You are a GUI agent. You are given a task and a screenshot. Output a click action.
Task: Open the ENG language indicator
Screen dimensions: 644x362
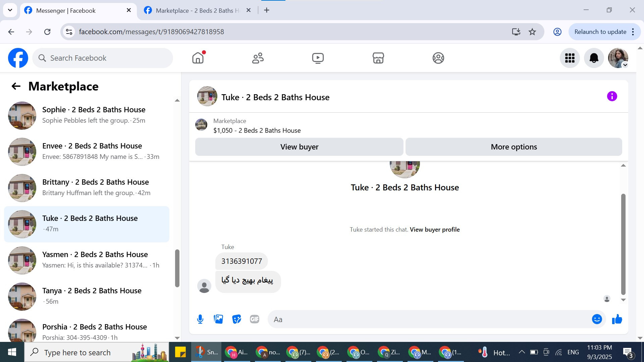coord(573,352)
